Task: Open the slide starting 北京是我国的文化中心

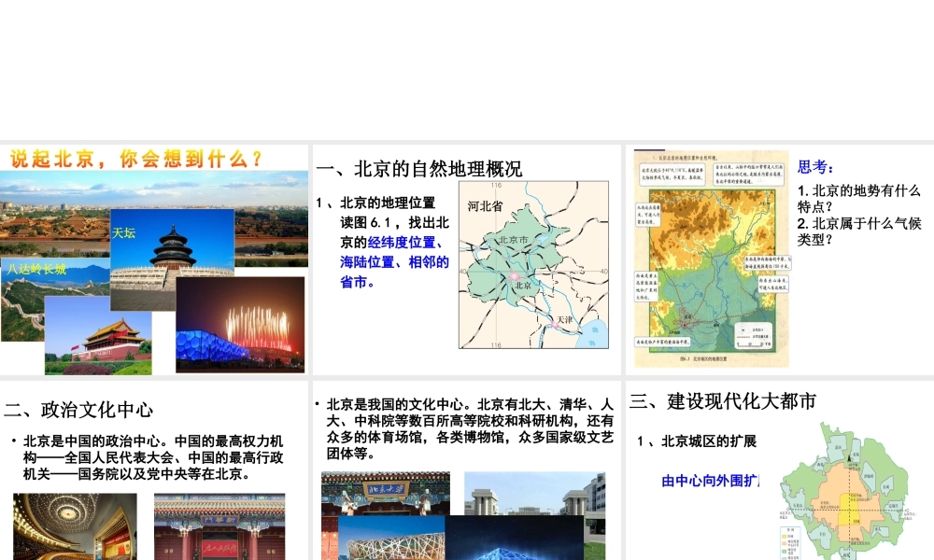Action: (x=466, y=470)
